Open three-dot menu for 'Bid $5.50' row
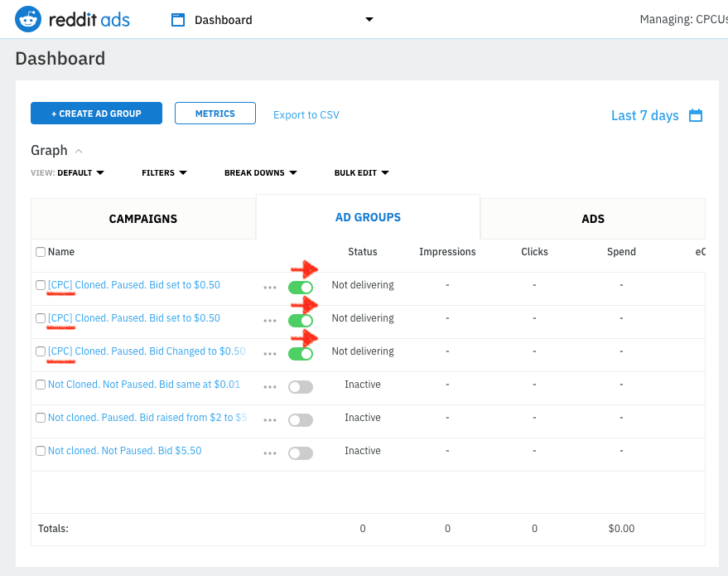This screenshot has width=728, height=576. (x=269, y=453)
